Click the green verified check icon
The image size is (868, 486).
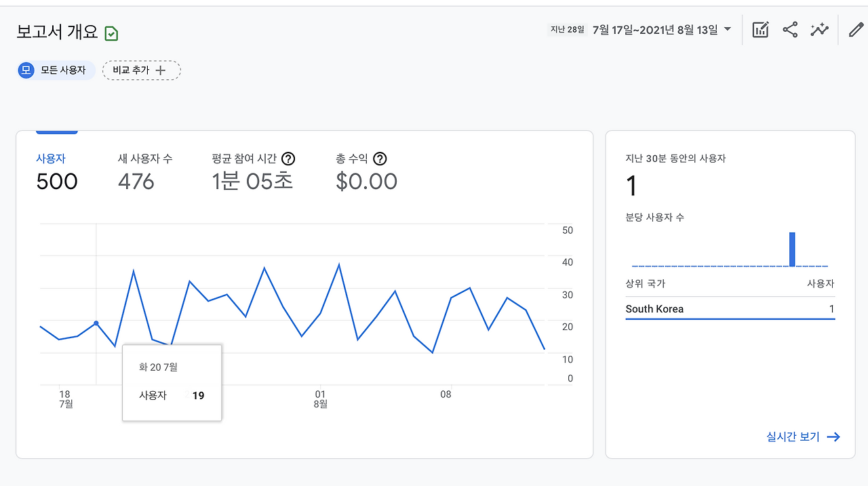pyautogui.click(x=112, y=33)
